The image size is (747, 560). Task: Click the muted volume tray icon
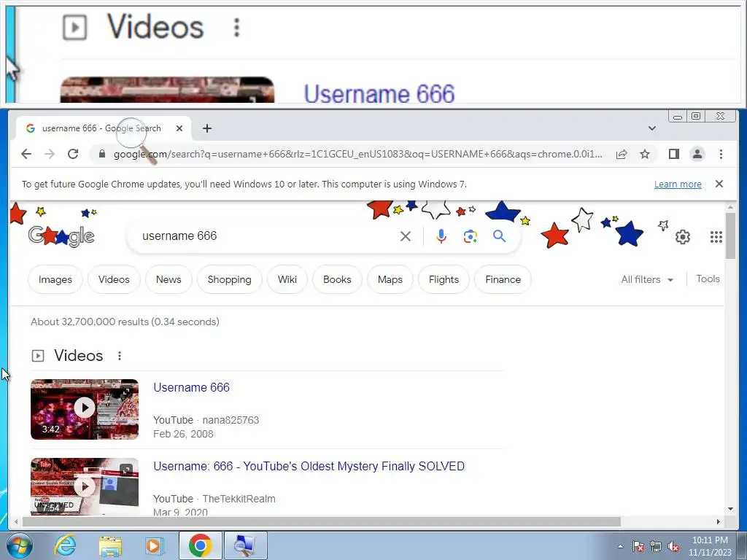click(x=673, y=546)
